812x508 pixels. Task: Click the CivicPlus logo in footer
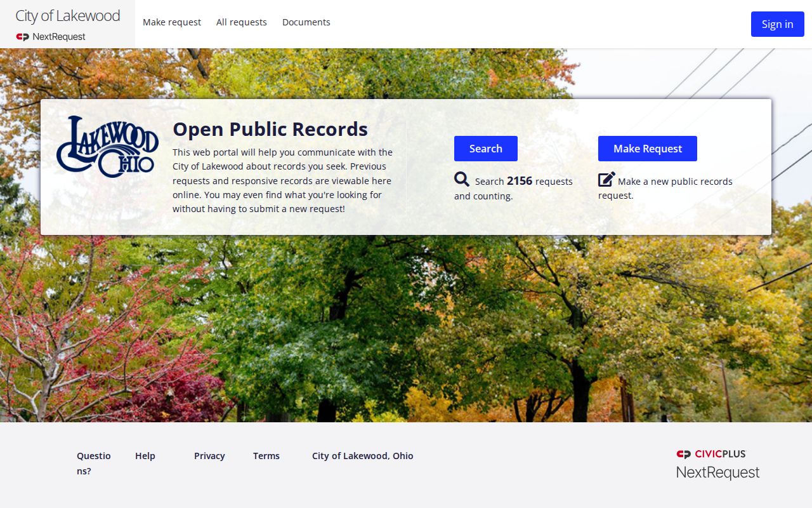(x=711, y=454)
